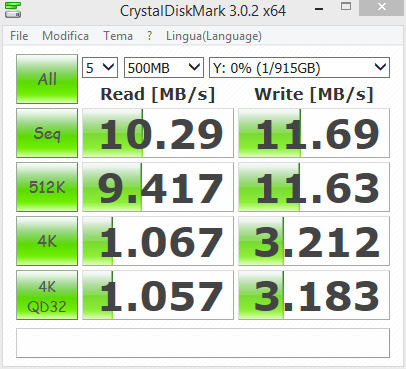Start the 4K QD32 benchmark test
This screenshot has height=369, width=406.
47,295
